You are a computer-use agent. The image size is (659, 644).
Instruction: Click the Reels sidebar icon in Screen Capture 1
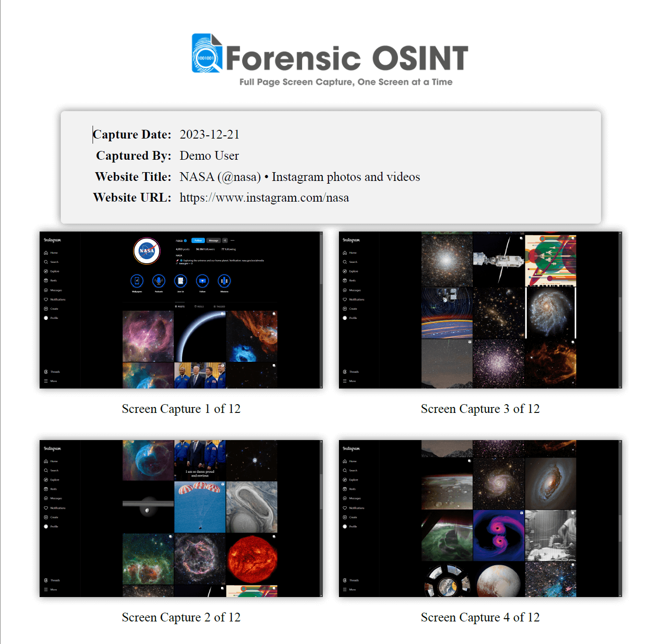tap(46, 280)
